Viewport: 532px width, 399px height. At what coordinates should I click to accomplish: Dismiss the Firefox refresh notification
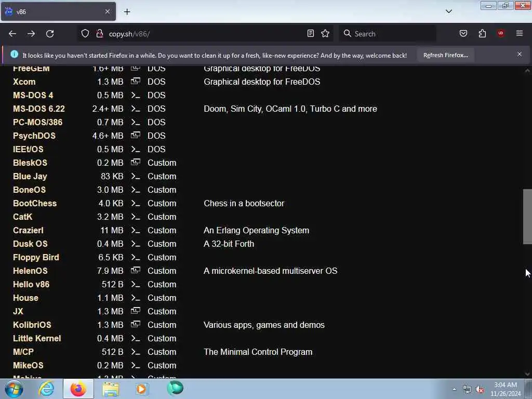click(x=520, y=54)
